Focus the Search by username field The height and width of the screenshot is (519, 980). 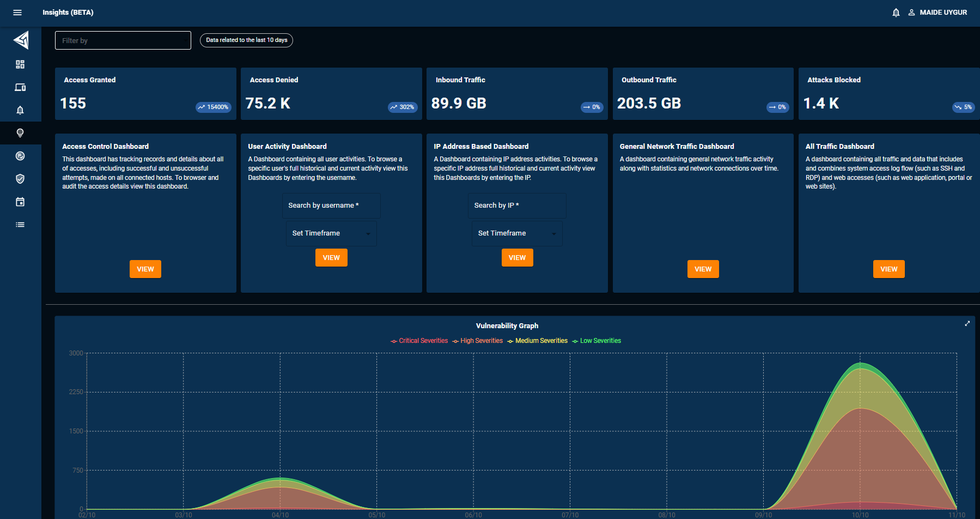[331, 206]
